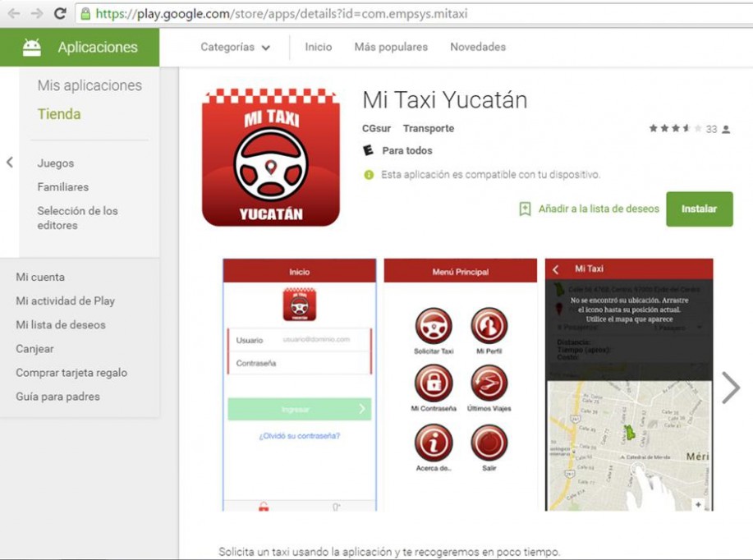Show next screenshots with the right chevron
The height and width of the screenshot is (560, 753).
click(731, 387)
